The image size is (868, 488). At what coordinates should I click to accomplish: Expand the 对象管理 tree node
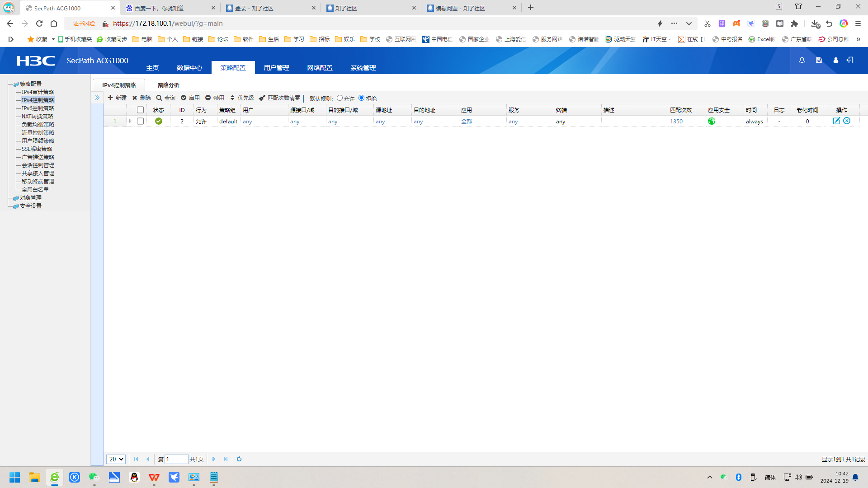[x=30, y=198]
